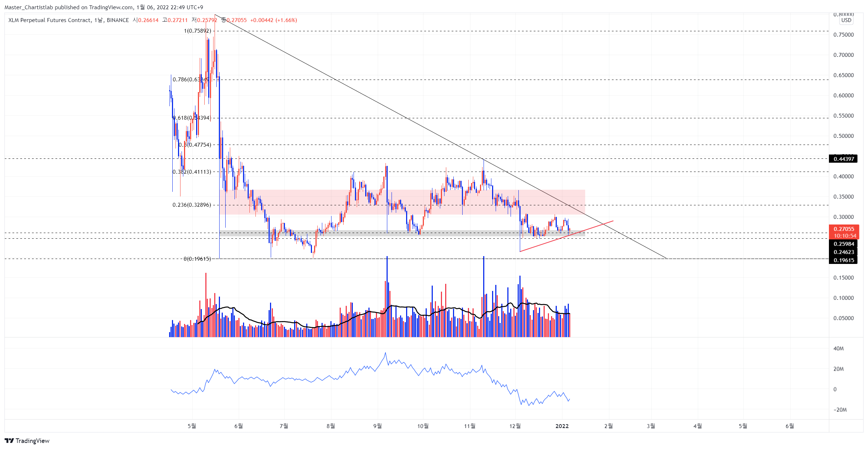
Task: Click the red ascending trendline
Action: pos(566,236)
